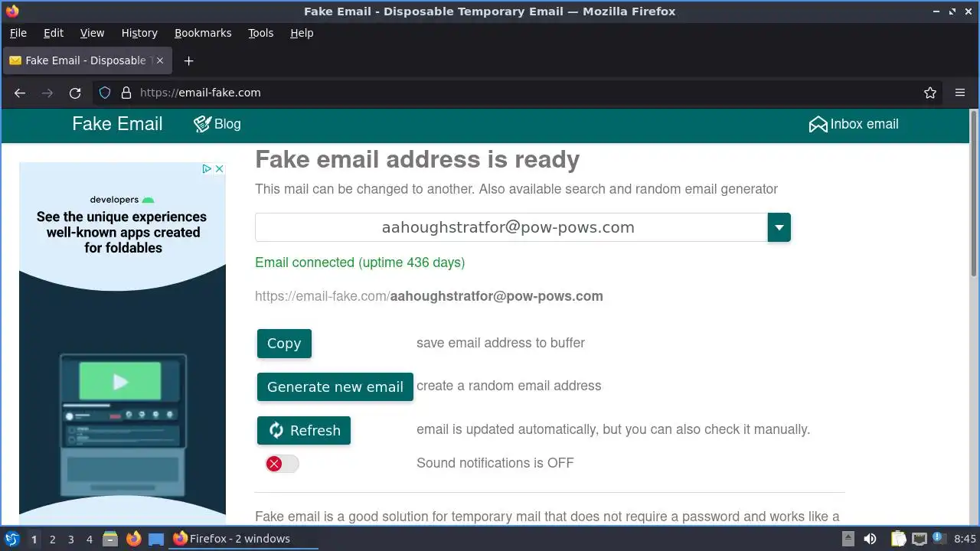
Task: Toggle sound notifications switch
Action: pyautogui.click(x=282, y=464)
